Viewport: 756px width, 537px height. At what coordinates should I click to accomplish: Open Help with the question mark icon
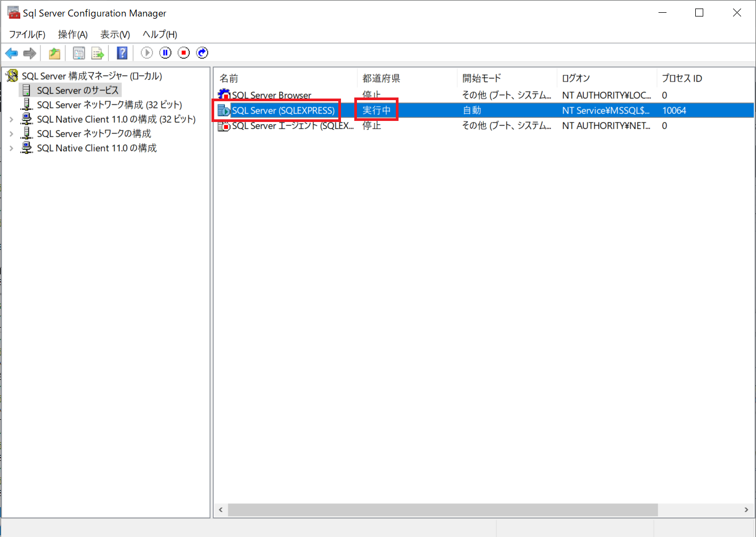tap(122, 53)
